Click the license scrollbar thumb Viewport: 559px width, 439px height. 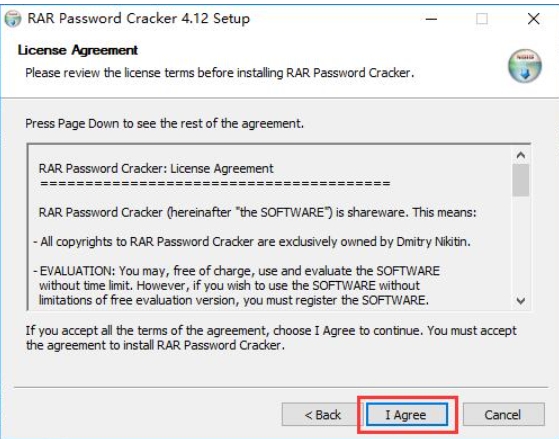521,180
